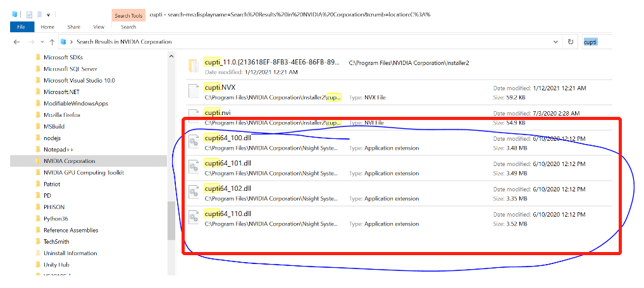Click the cupti.NVX file icon
644x288 pixels.
pyautogui.click(x=194, y=91)
